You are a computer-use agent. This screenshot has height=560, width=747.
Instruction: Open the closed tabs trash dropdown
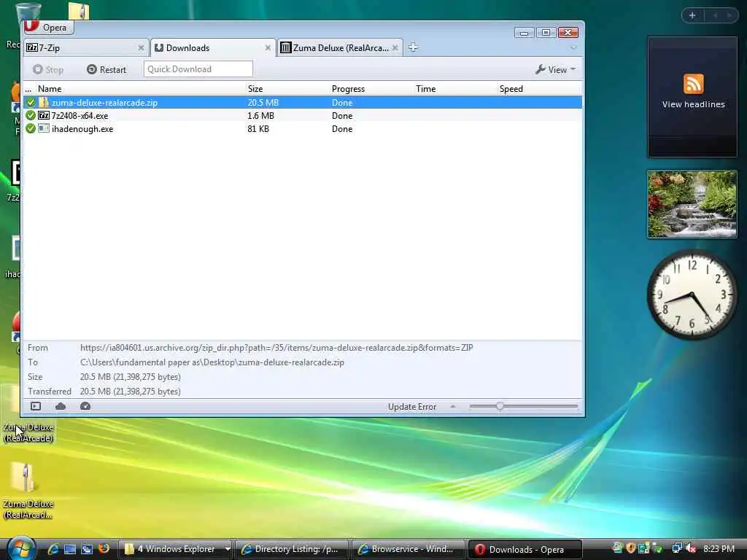coord(573,47)
